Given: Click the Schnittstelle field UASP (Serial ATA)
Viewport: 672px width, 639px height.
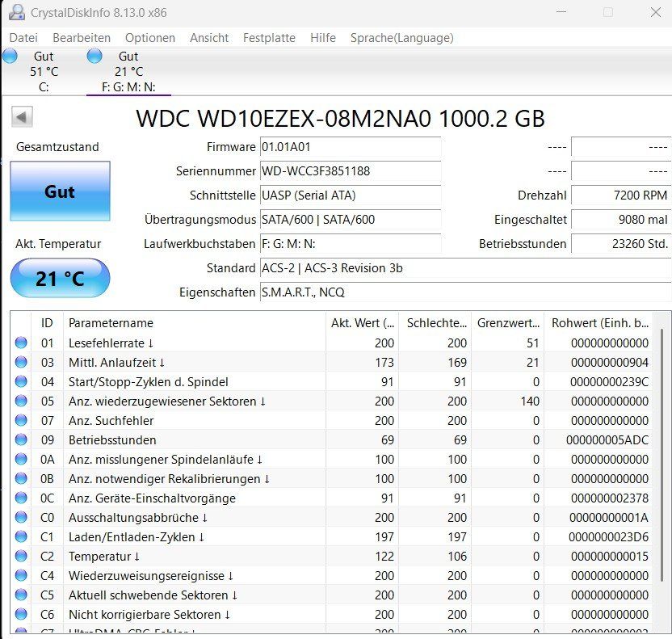Looking at the screenshot, I should 351,195.
